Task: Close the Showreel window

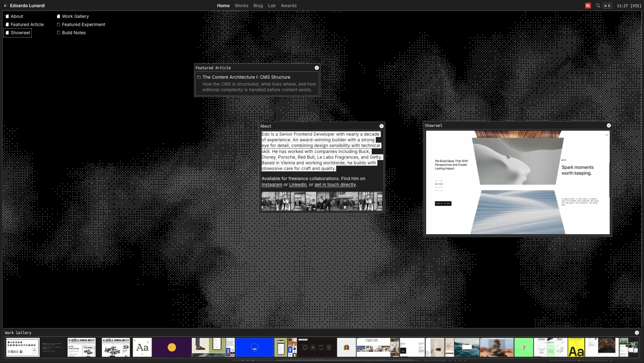Action: point(609,125)
